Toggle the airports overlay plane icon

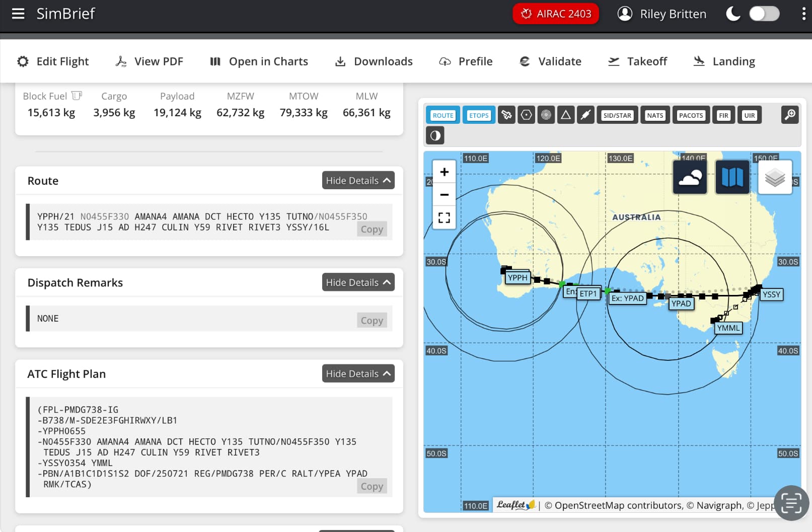506,115
